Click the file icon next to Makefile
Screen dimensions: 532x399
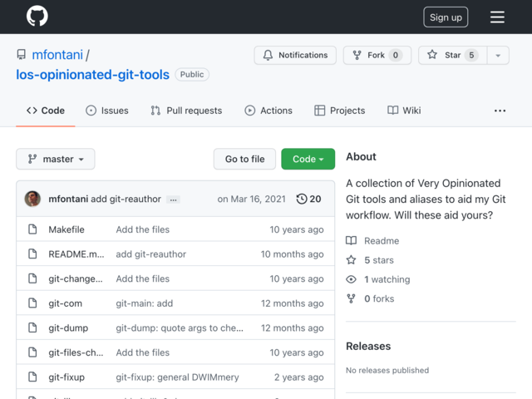pos(32,229)
